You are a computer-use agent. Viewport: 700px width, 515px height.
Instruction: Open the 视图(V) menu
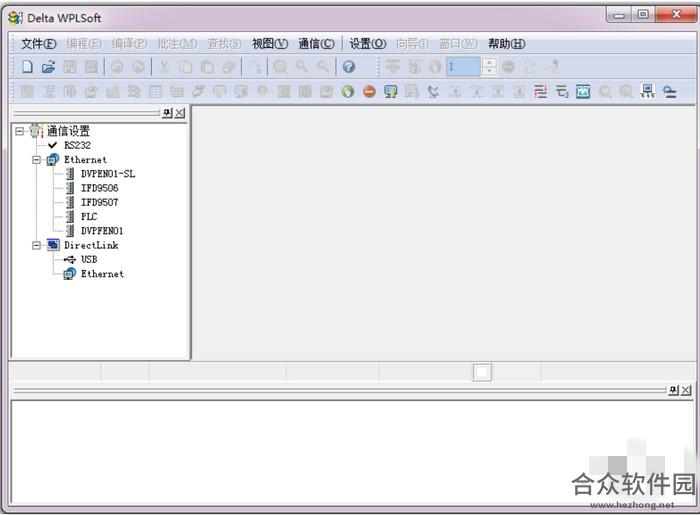click(x=270, y=44)
